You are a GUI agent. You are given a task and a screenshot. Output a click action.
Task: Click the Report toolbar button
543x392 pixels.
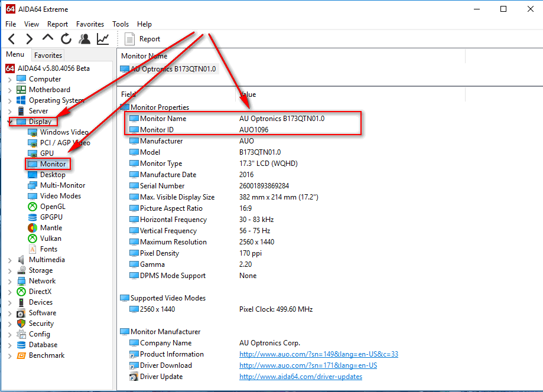coord(142,39)
